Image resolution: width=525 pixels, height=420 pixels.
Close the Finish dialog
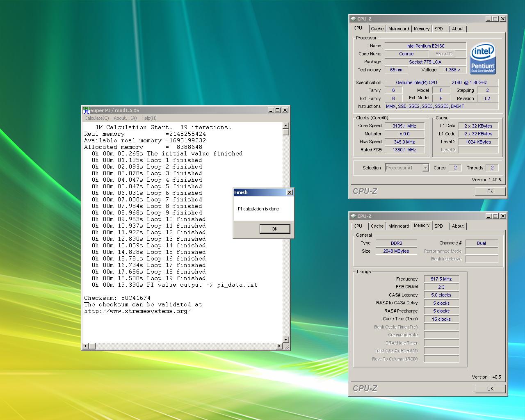[289, 192]
